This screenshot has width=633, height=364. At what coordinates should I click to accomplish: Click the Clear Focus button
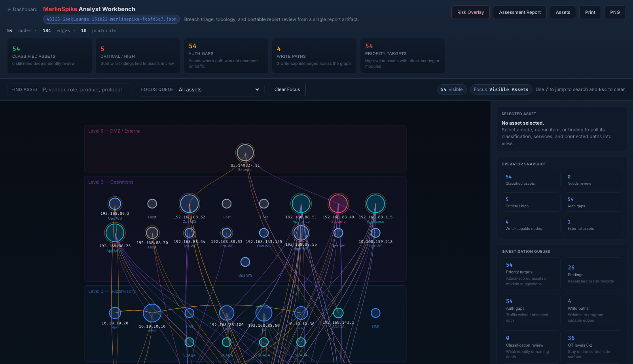287,89
